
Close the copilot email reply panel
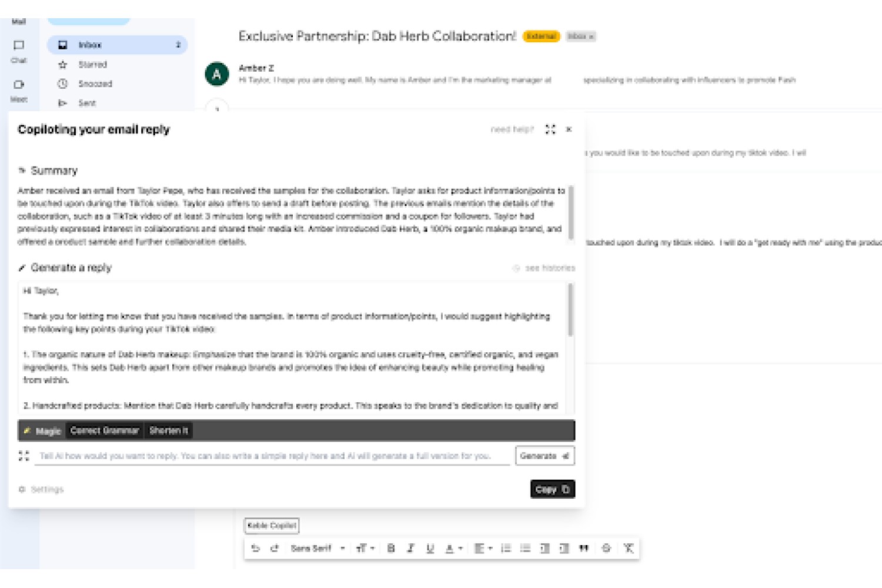(x=569, y=129)
